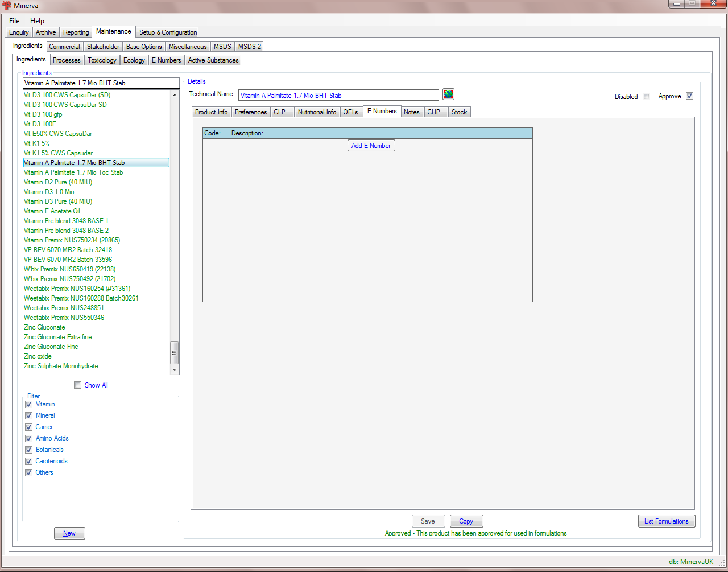Screen dimensions: 728x572
Task: Select Weetabix Premix NUS248851
Action: [64, 308]
